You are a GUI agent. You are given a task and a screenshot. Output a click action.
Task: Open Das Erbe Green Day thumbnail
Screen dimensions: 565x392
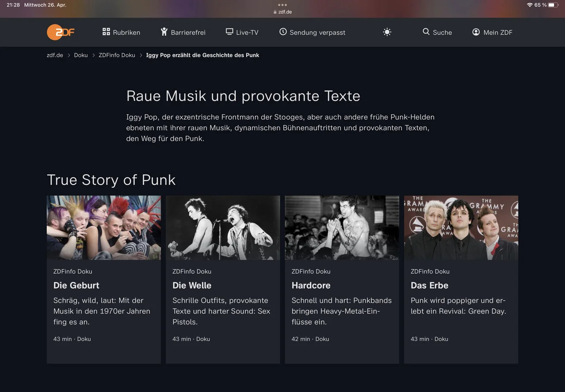click(461, 228)
